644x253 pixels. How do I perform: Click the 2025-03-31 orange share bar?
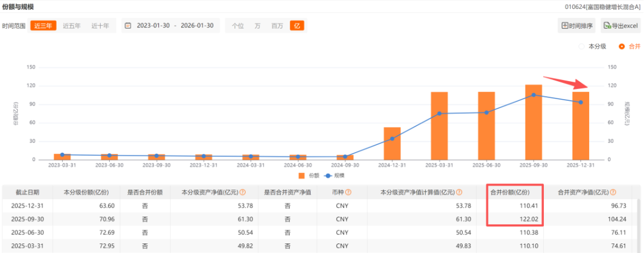coord(439,126)
